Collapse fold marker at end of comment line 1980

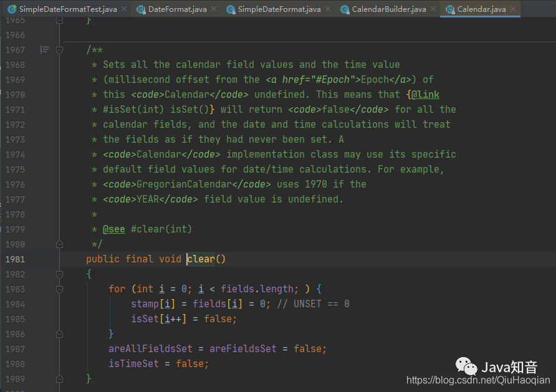coord(60,244)
